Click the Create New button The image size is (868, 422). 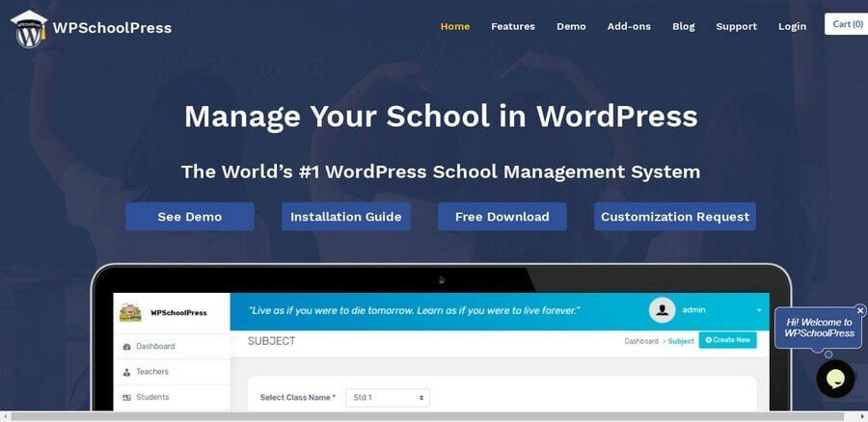[x=727, y=340]
